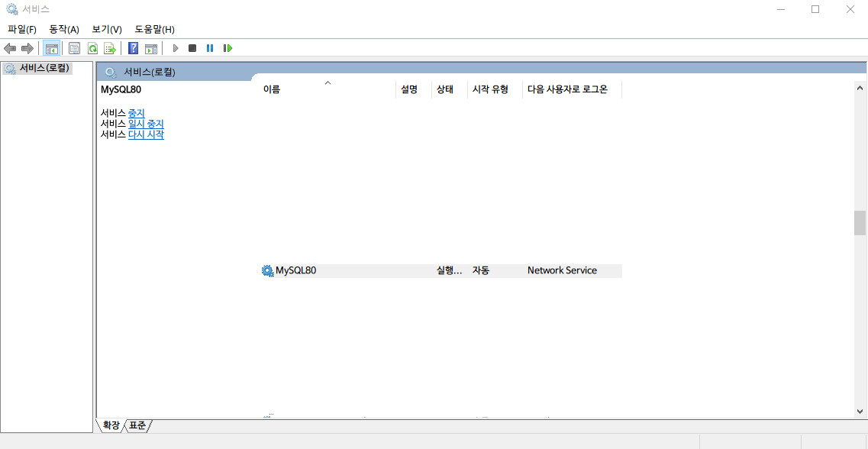Maximize the 서비스 window
The width and height of the screenshot is (868, 449).
tap(815, 9)
